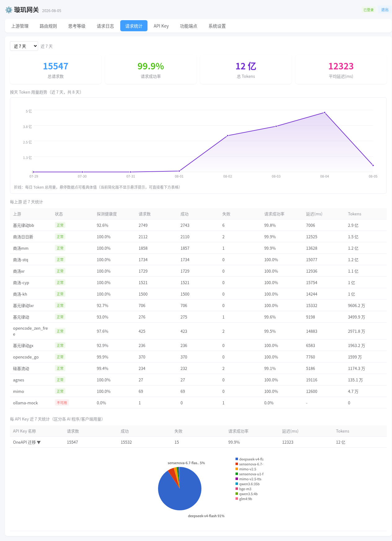This screenshot has height=541, width=392.
Task: Click the 探测健康度 column header
Action: 107,214
